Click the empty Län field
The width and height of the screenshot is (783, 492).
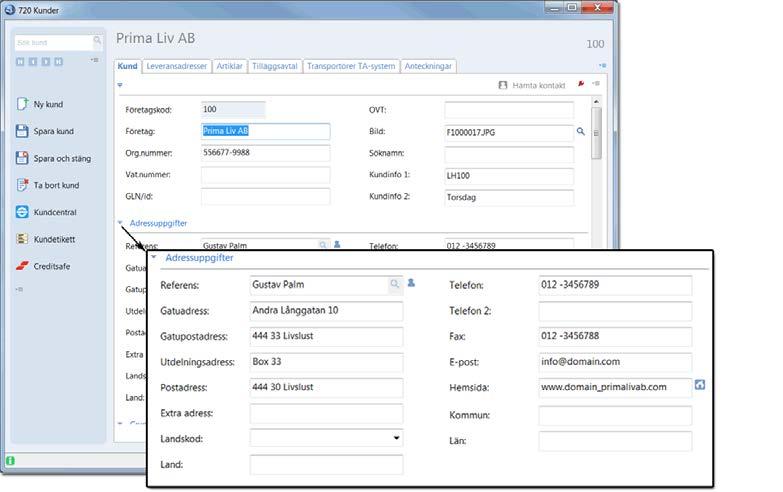(x=615, y=441)
